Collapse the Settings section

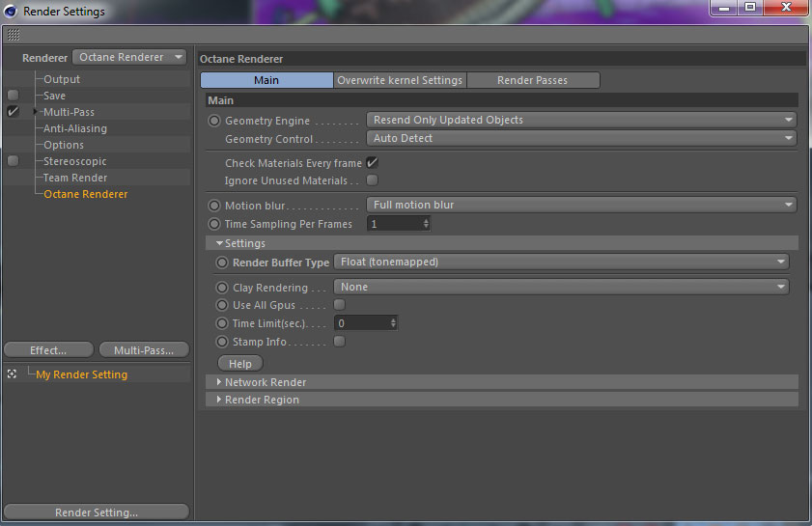219,243
